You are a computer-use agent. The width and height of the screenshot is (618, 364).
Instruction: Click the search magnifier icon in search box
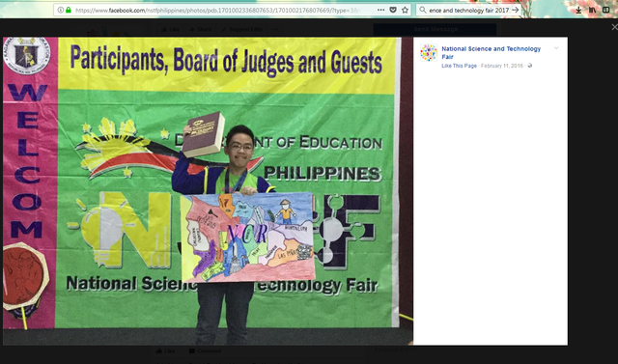tap(423, 11)
